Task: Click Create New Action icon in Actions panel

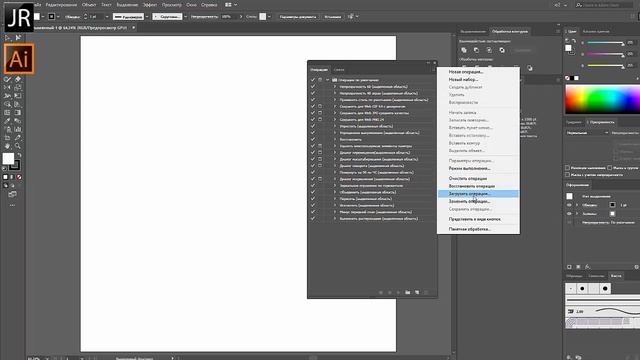Action: 417,292
